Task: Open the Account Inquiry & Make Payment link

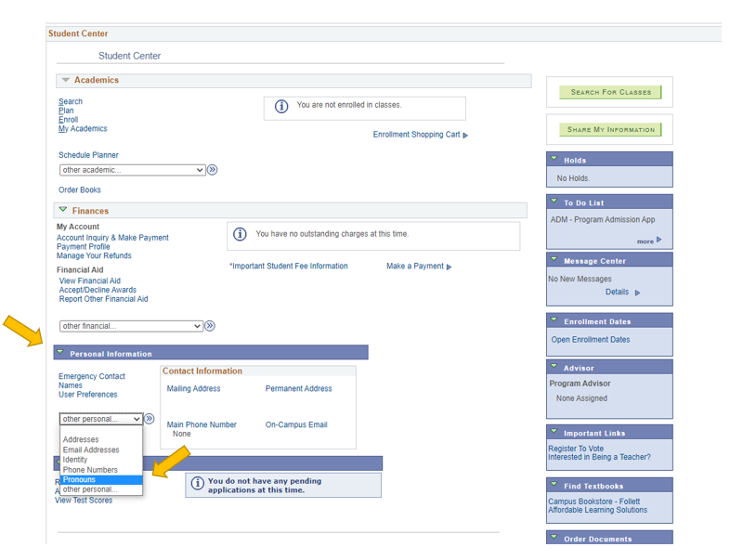Action: [x=112, y=238]
